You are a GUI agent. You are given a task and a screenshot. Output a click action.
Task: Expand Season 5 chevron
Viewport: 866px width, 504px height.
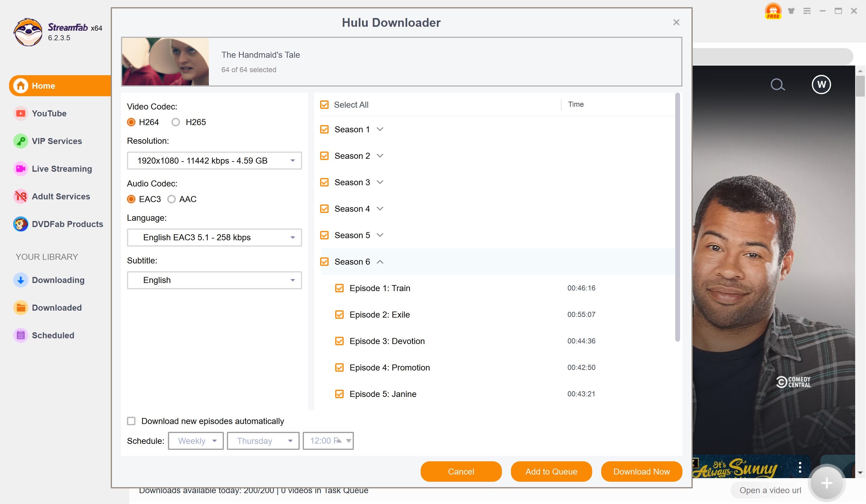tap(380, 235)
